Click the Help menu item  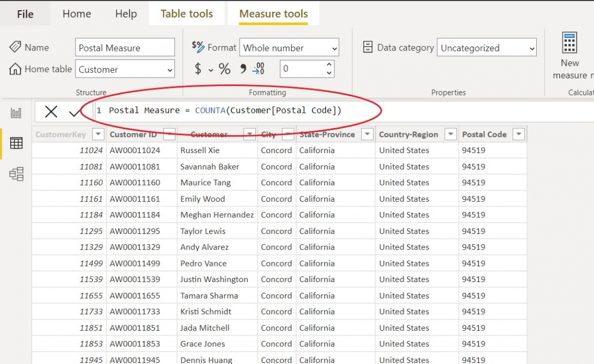click(x=126, y=14)
